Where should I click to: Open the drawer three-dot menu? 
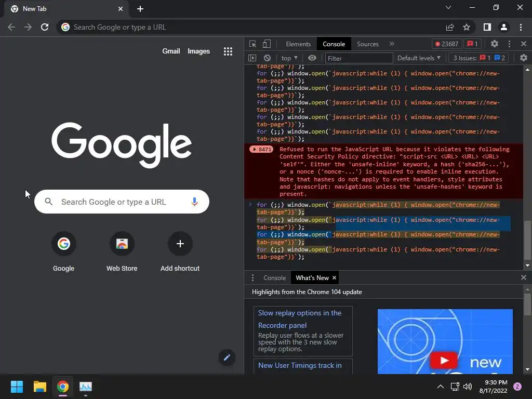[252, 278]
